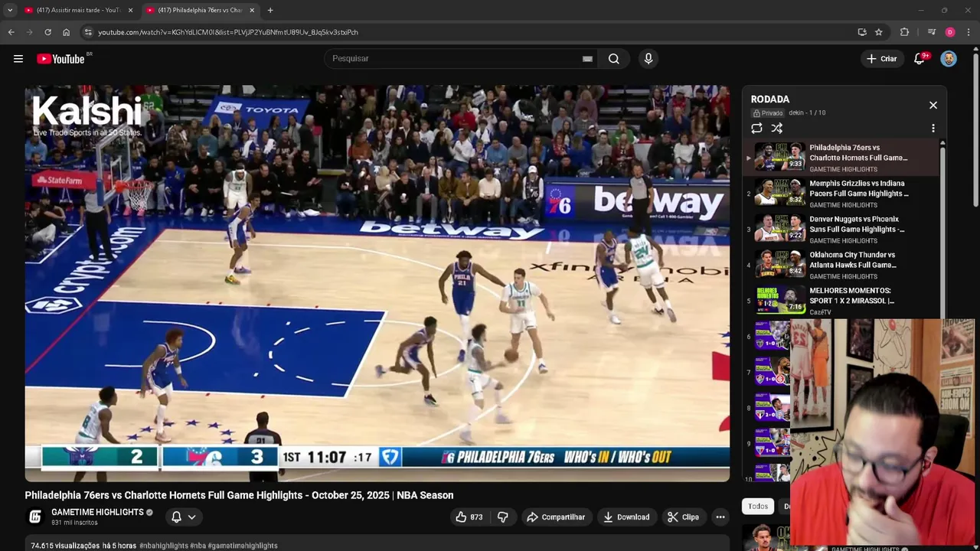Viewport: 980px width, 551px height.
Task: Reload the page in the browser
Action: pyautogui.click(x=47, y=32)
